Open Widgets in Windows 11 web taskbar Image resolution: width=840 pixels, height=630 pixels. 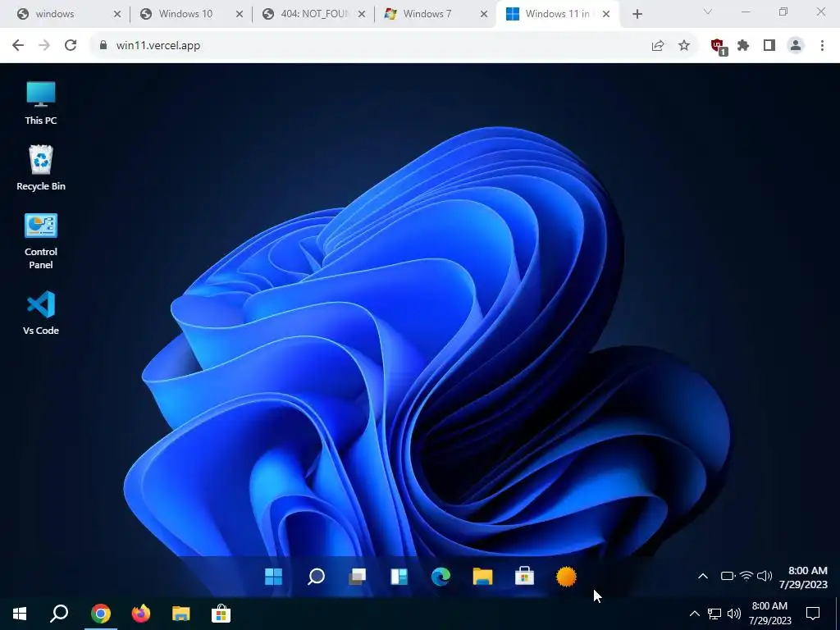(x=399, y=577)
